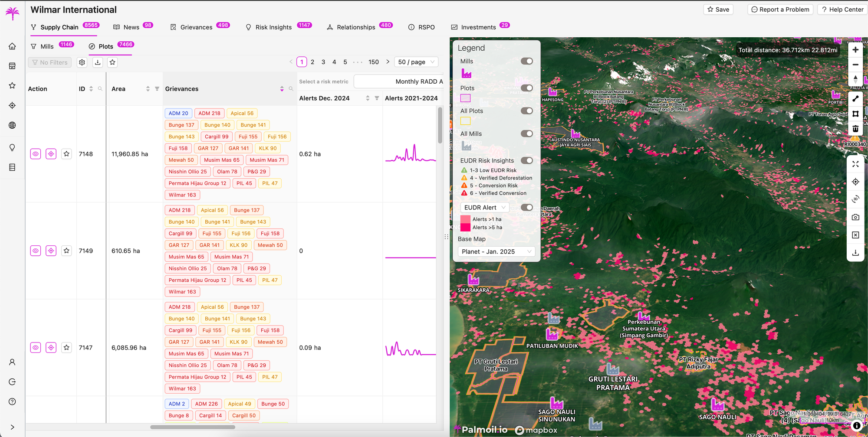The width and height of the screenshot is (868, 437).
Task: Open the help question sidebar icon
Action: [x=12, y=401]
